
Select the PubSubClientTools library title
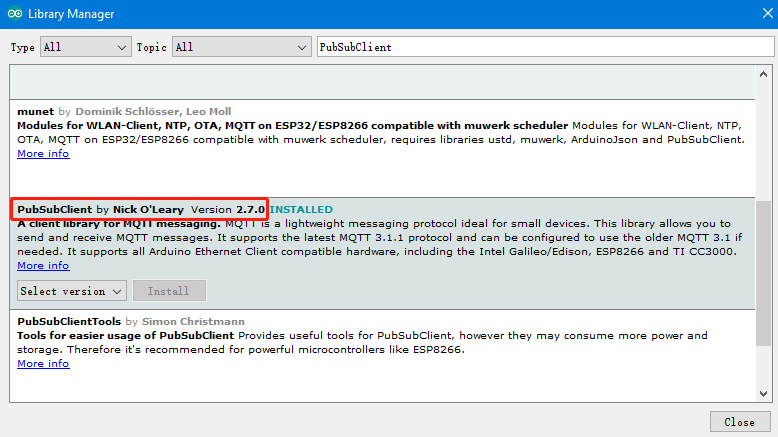tap(69, 321)
